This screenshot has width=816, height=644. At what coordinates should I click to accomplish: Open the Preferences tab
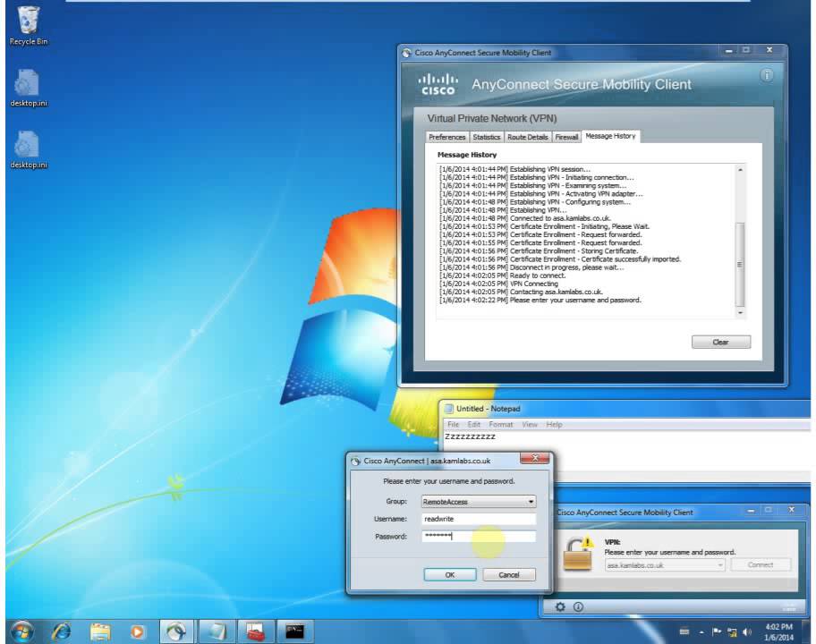[446, 137]
